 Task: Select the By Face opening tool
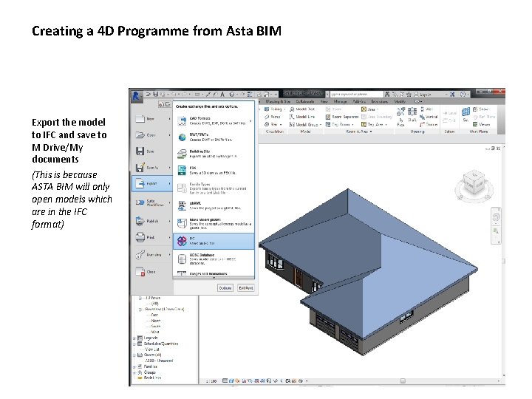[x=400, y=117]
